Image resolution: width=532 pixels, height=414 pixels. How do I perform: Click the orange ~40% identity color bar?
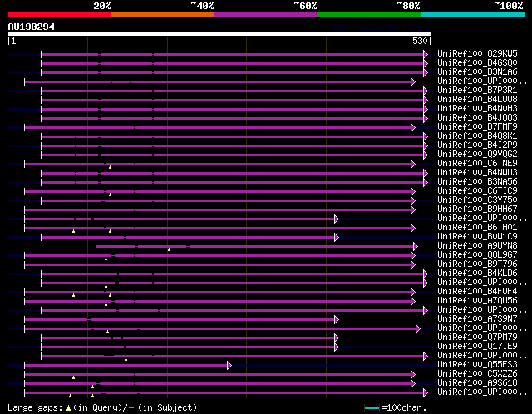click(x=163, y=15)
